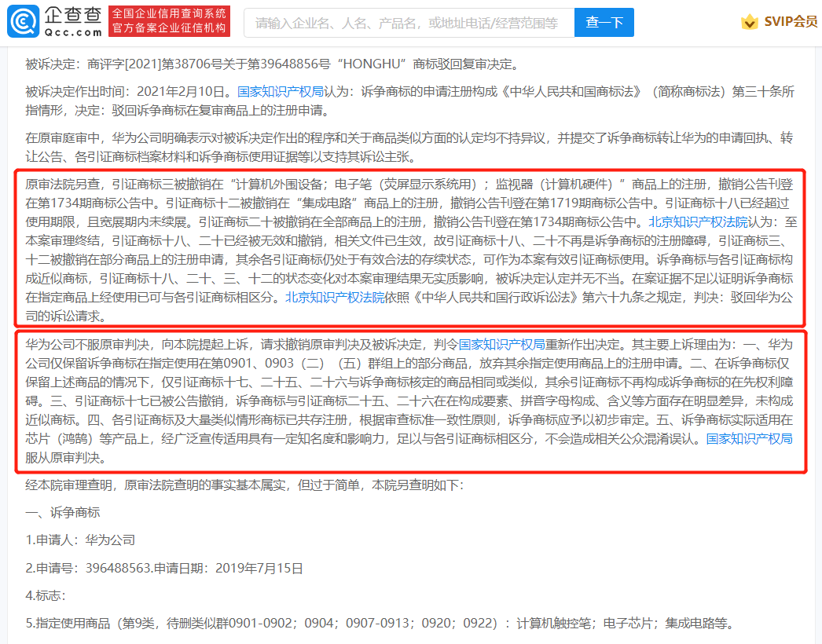Click the red 全国企业信用查询系统 banner
Screen dimensions: 822x644
(x=169, y=21)
